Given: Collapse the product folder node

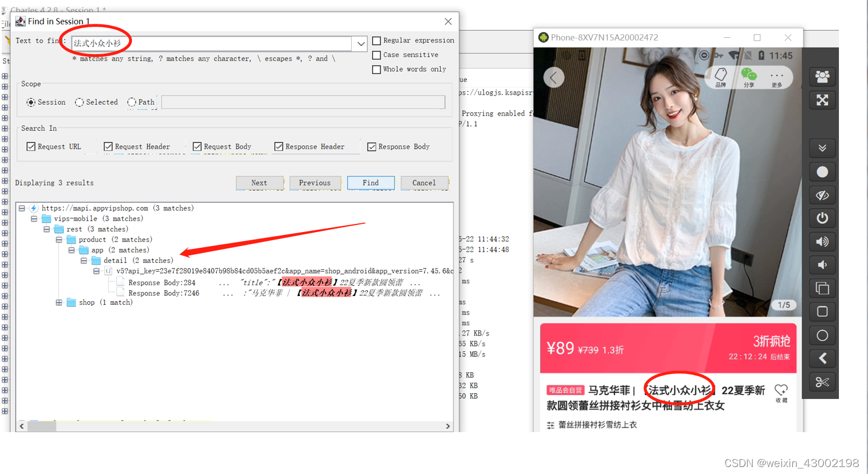Looking at the screenshot, I should [x=59, y=240].
